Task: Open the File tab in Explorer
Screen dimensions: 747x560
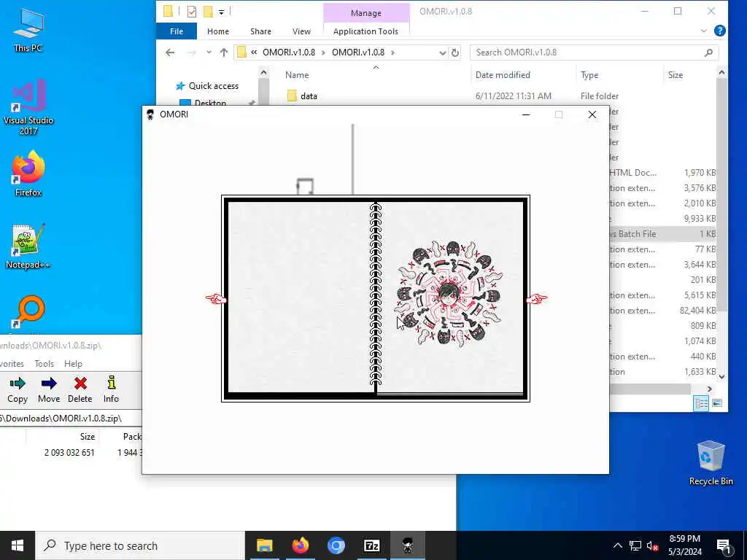Action: tap(177, 31)
